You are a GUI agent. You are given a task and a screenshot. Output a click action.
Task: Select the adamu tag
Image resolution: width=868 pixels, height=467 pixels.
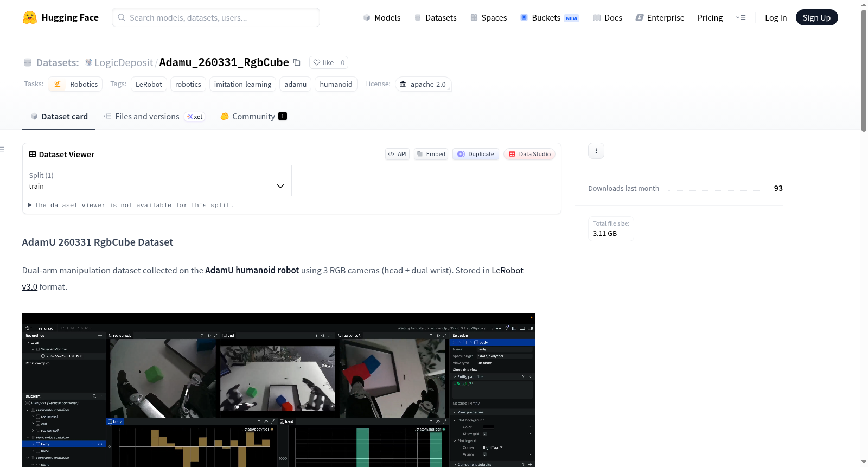[296, 84]
